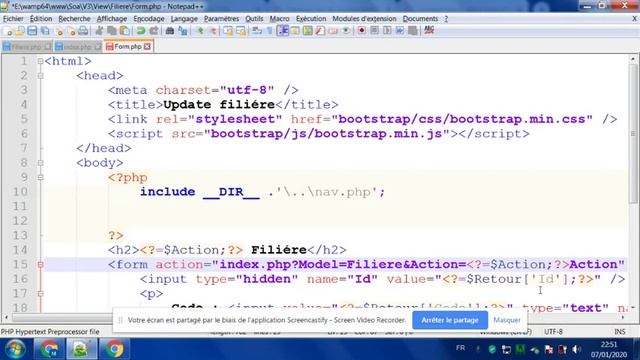
Task: Open the first Chrome icon on taskbar
Action: pos(49,349)
